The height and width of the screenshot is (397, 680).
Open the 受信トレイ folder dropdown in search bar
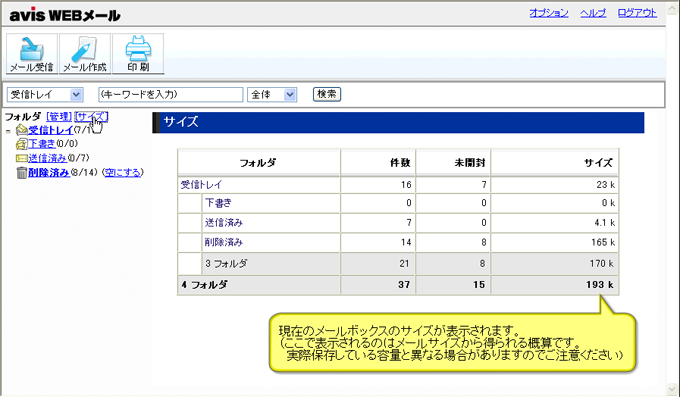(45, 95)
